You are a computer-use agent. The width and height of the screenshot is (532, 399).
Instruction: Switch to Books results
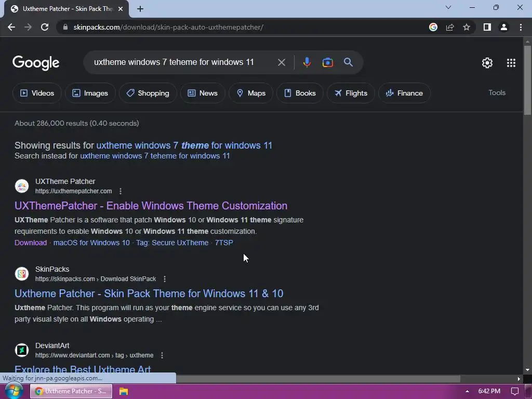pos(300,93)
